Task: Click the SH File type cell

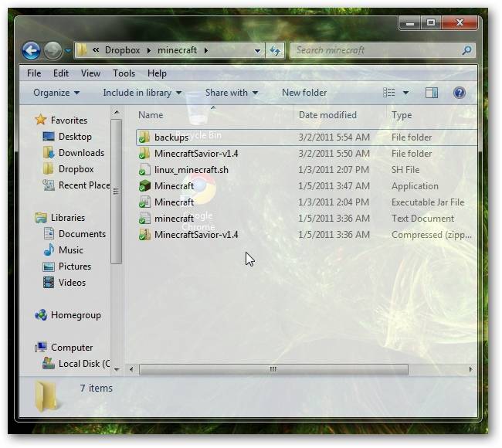Action: pyautogui.click(x=405, y=170)
